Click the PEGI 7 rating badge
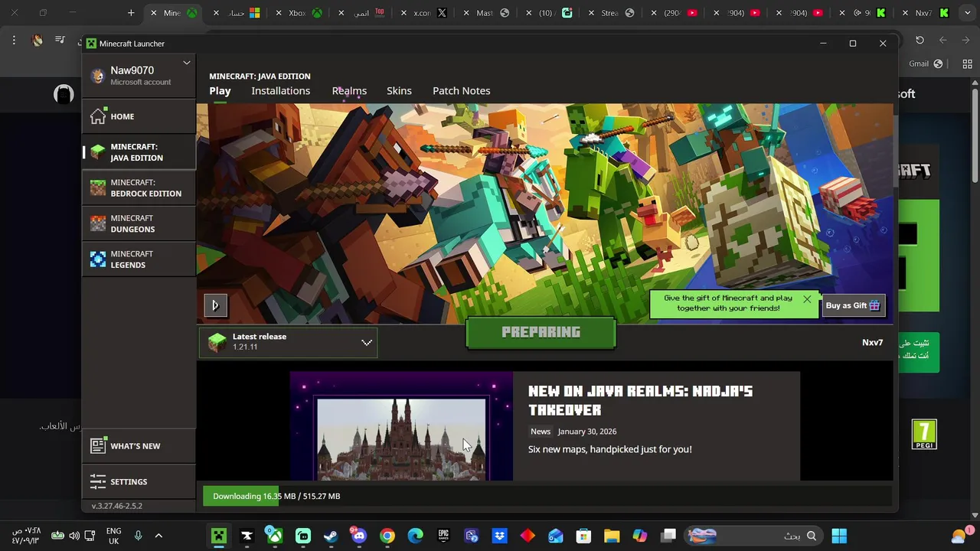Viewport: 980px width, 551px height. (924, 435)
